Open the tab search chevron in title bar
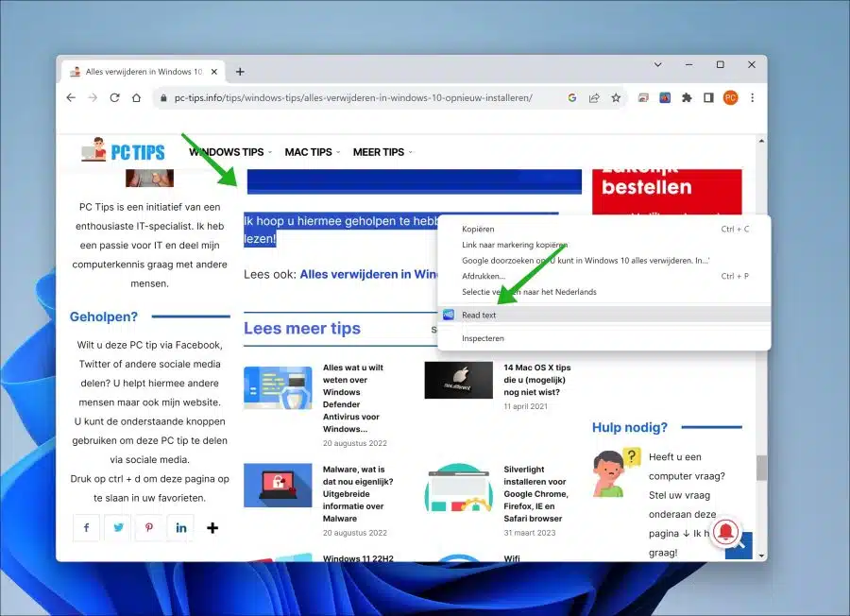This screenshot has width=850, height=616. click(x=657, y=64)
